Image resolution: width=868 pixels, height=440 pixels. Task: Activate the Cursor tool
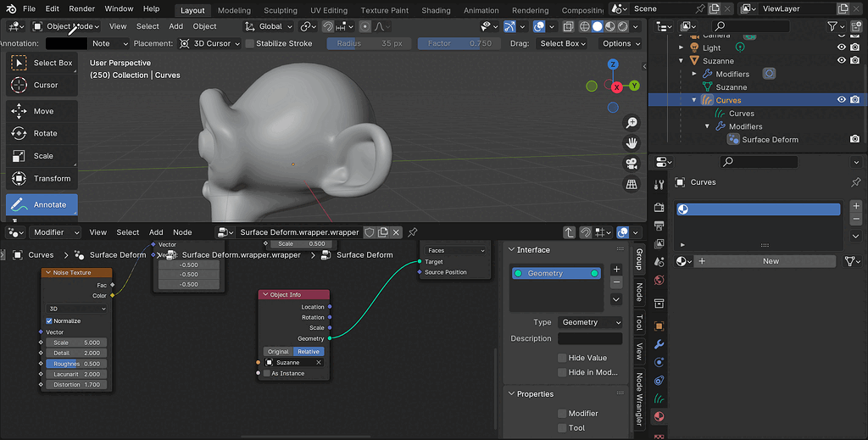[x=42, y=86]
